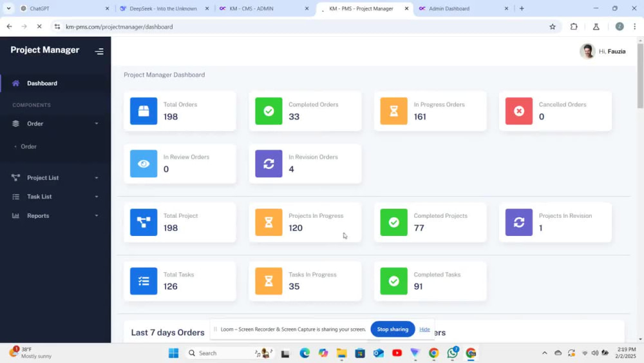Open the Chrome profile avatar icon
The image size is (644, 363).
[620, 26]
